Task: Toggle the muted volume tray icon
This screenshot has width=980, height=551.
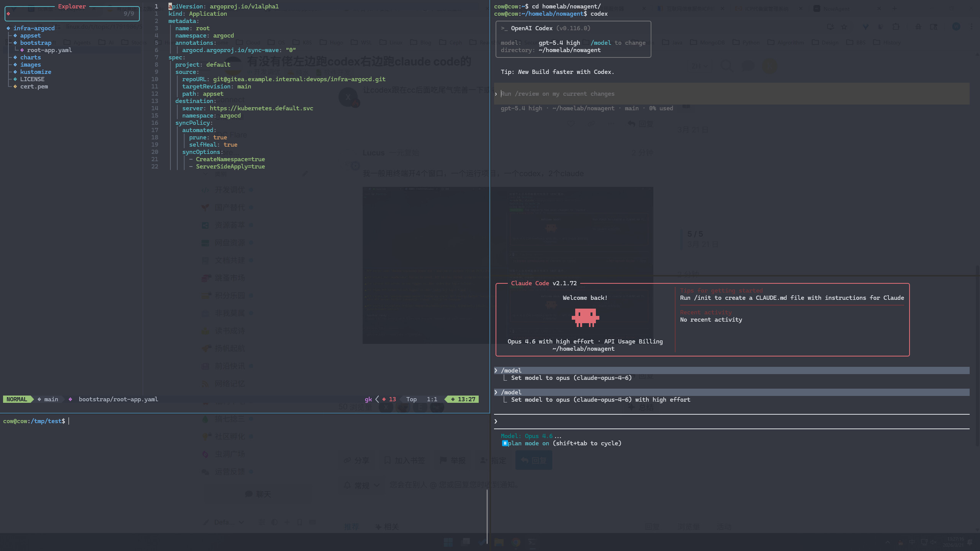Action: (934, 542)
